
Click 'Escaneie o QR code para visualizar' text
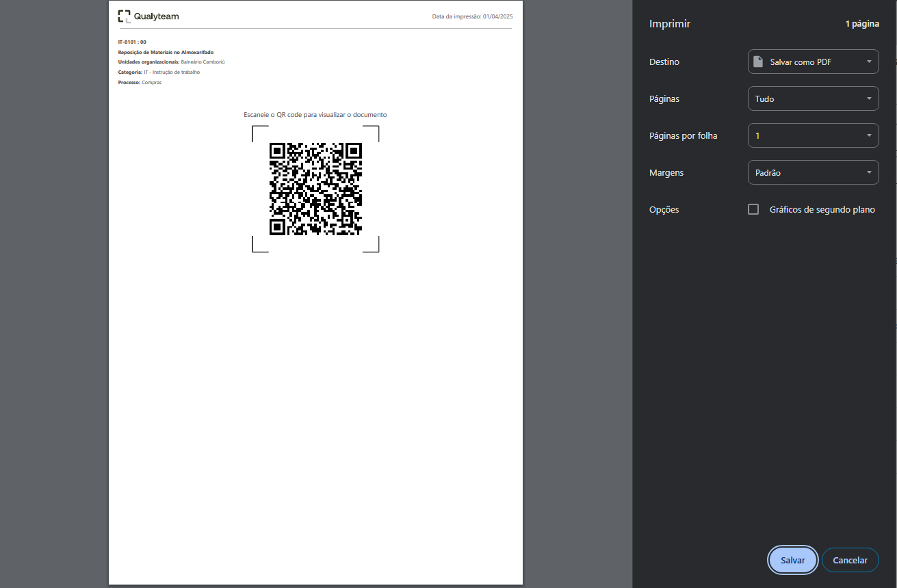[x=315, y=115]
